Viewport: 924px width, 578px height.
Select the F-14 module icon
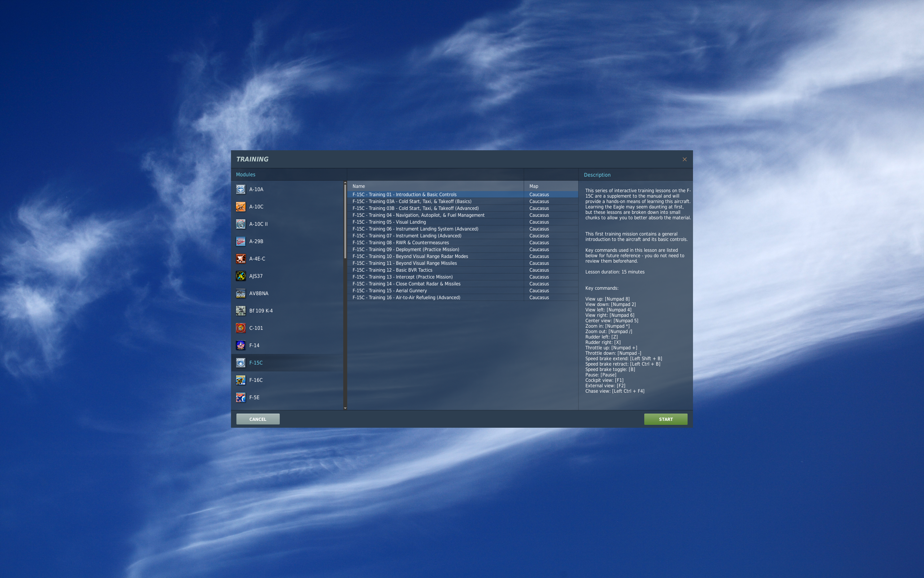240,345
